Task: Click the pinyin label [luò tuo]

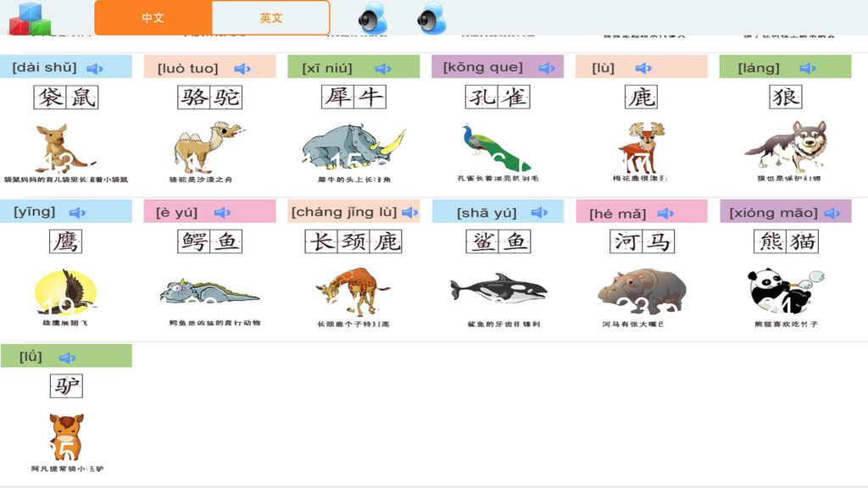Action: [x=187, y=68]
